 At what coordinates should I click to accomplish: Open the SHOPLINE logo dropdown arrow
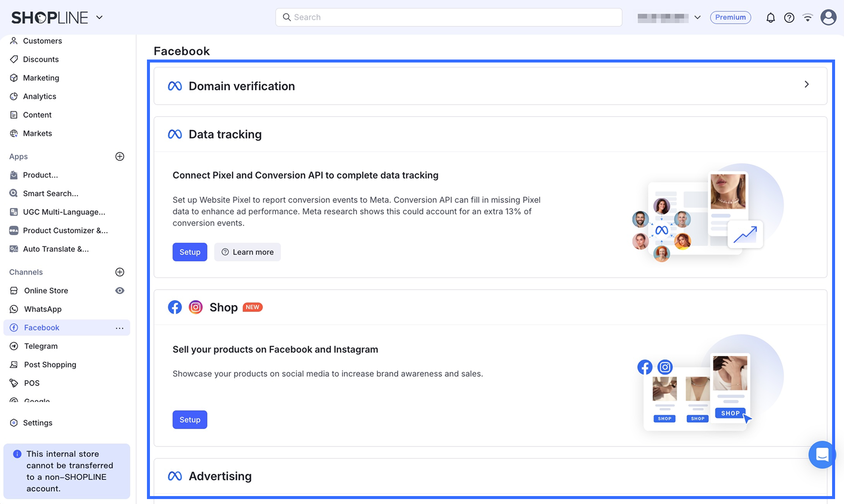pyautogui.click(x=99, y=17)
